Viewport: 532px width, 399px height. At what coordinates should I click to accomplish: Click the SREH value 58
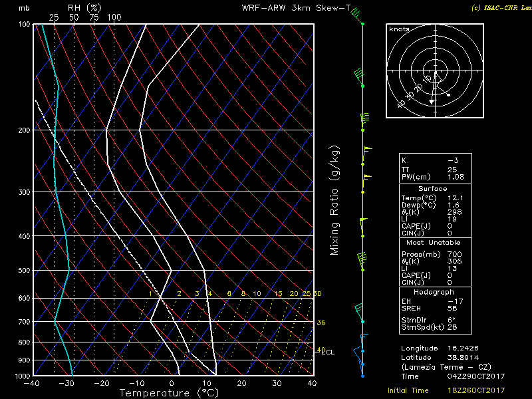452,309
